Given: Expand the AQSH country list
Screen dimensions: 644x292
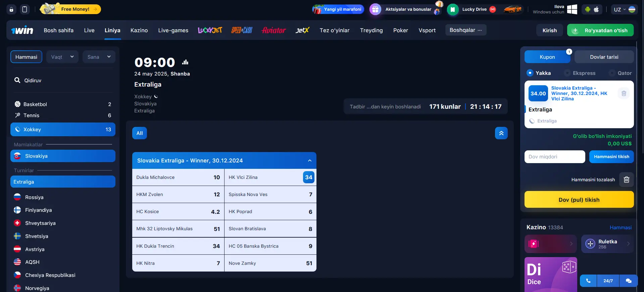Looking at the screenshot, I should 63,262.
